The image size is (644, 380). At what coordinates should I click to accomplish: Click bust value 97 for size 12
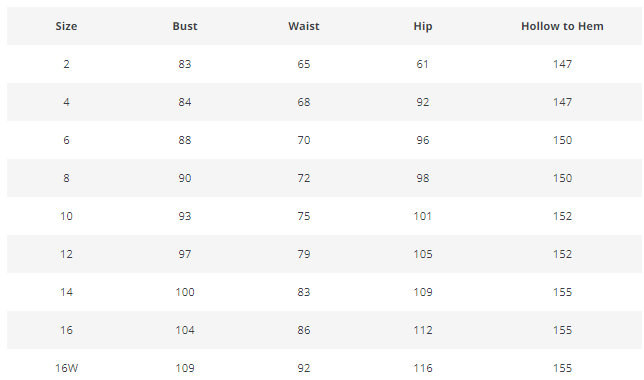tap(185, 254)
